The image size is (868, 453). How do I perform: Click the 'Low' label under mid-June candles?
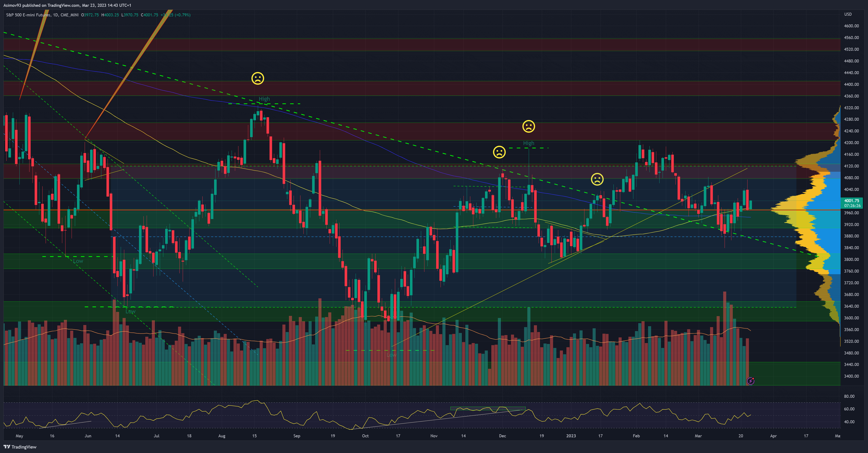click(x=130, y=311)
